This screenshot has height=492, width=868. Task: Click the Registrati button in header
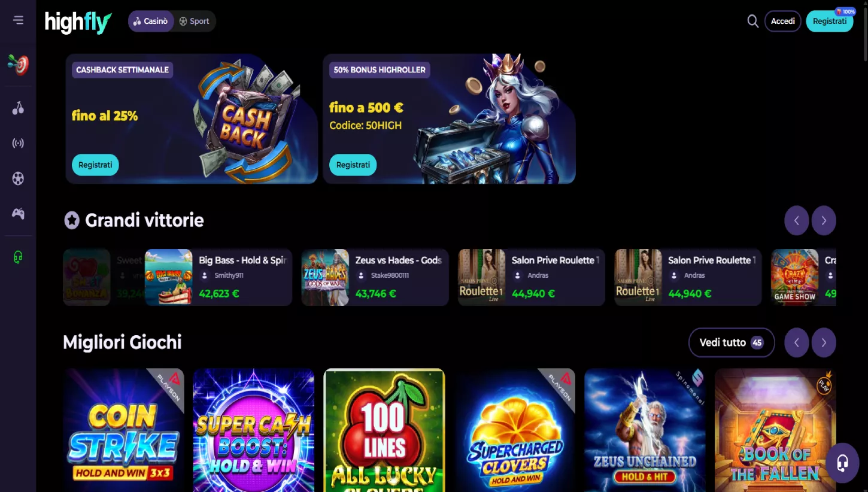coord(829,21)
